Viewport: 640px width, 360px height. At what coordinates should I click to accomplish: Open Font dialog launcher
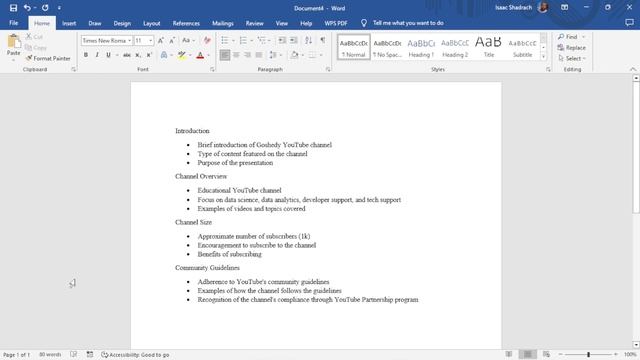(212, 69)
